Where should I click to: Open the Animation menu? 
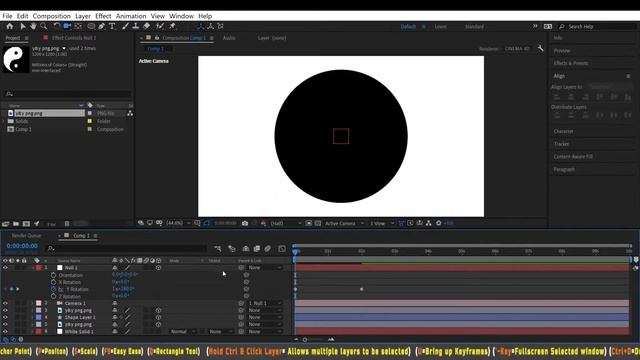coord(131,16)
